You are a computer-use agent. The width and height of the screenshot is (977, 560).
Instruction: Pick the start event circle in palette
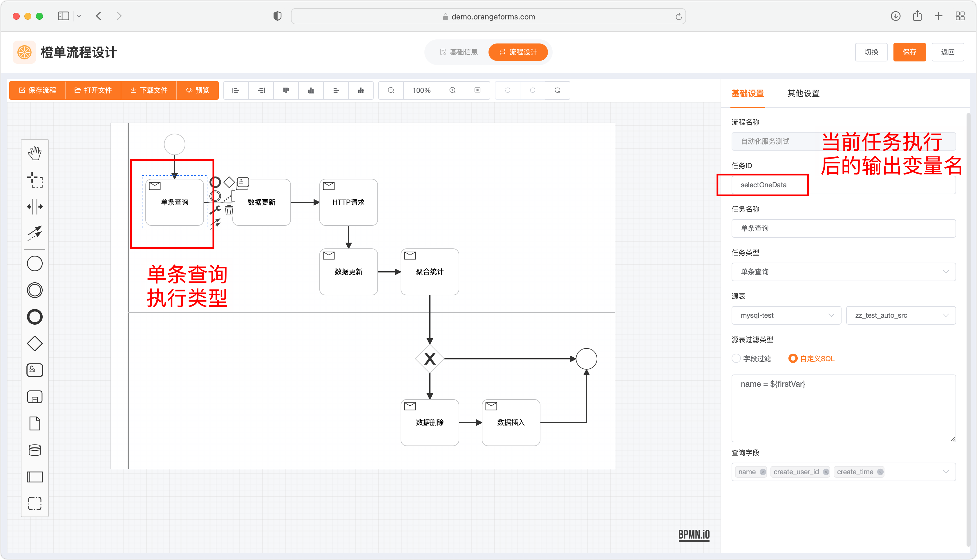35,263
